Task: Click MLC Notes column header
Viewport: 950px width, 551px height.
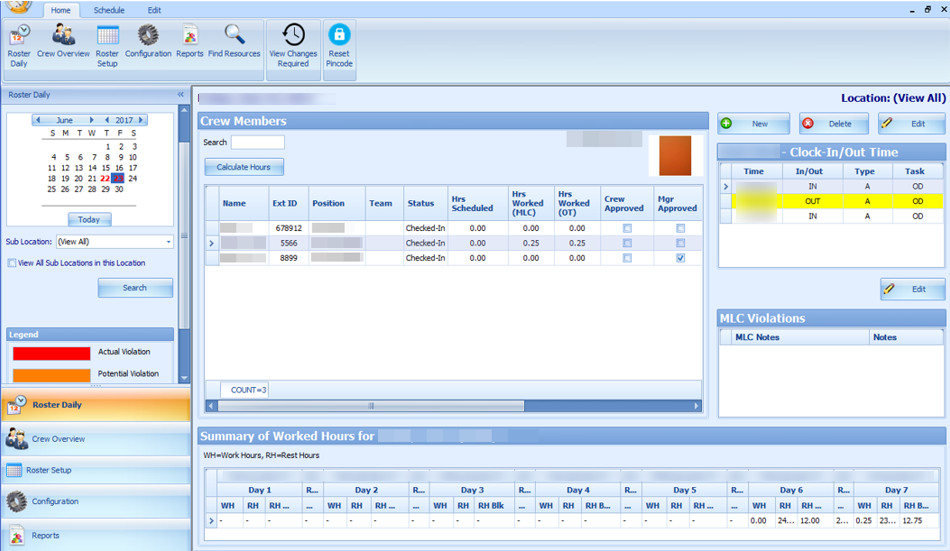Action: (800, 338)
